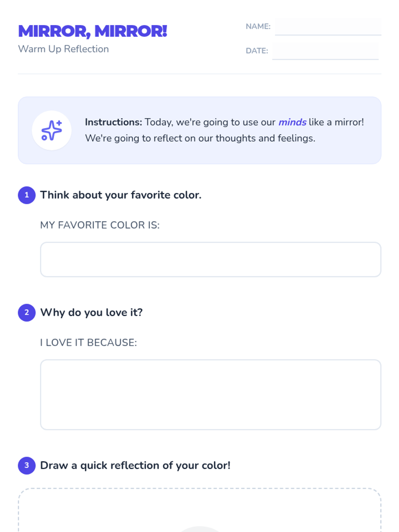The width and height of the screenshot is (399, 532).
Task: Click the sparkle icon in the instructions box
Action: point(52,130)
